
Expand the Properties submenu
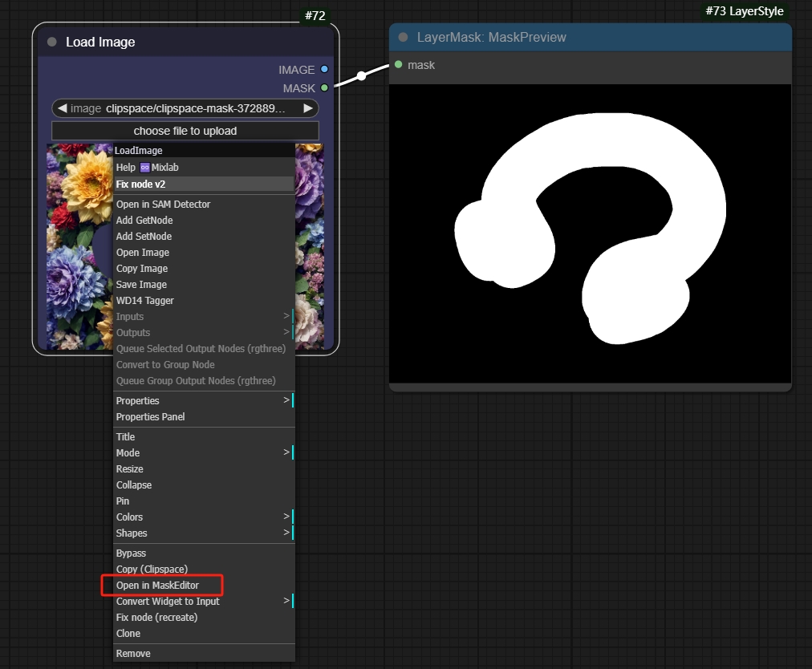click(x=286, y=400)
